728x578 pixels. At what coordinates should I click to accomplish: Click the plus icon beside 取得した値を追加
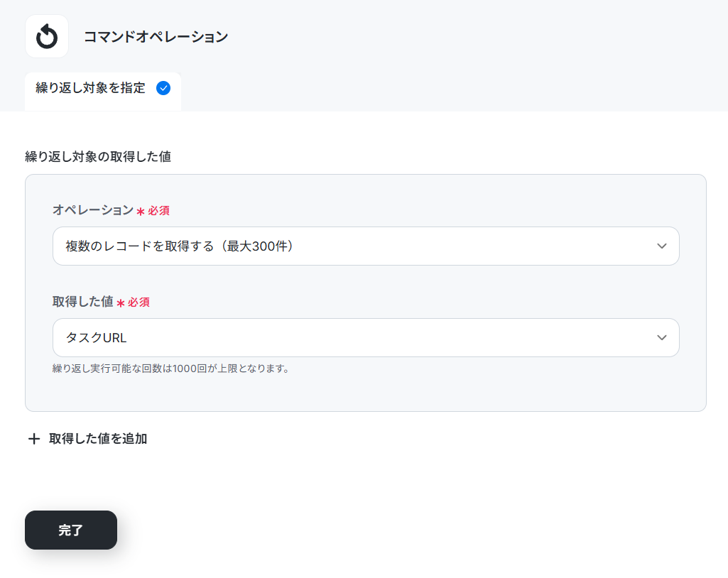point(34,439)
